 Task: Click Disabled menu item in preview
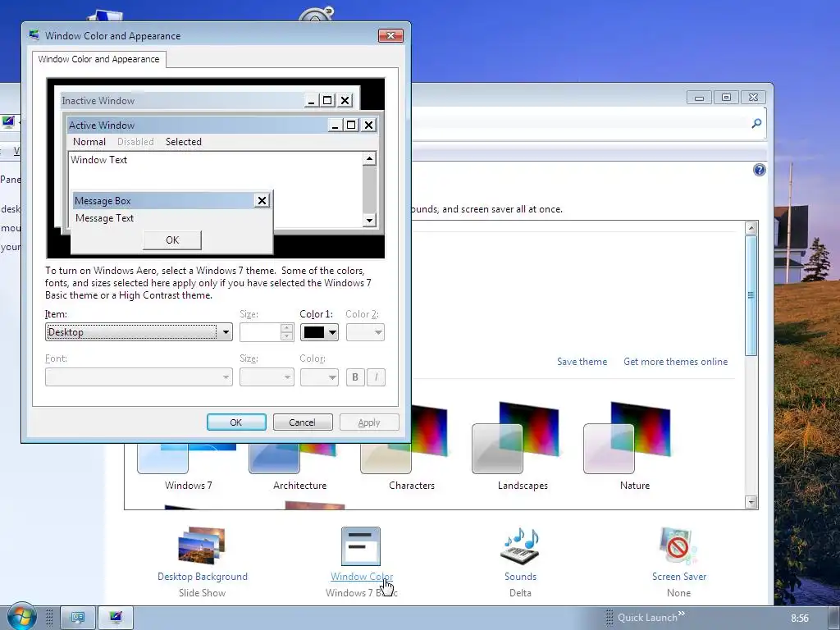[x=135, y=142]
